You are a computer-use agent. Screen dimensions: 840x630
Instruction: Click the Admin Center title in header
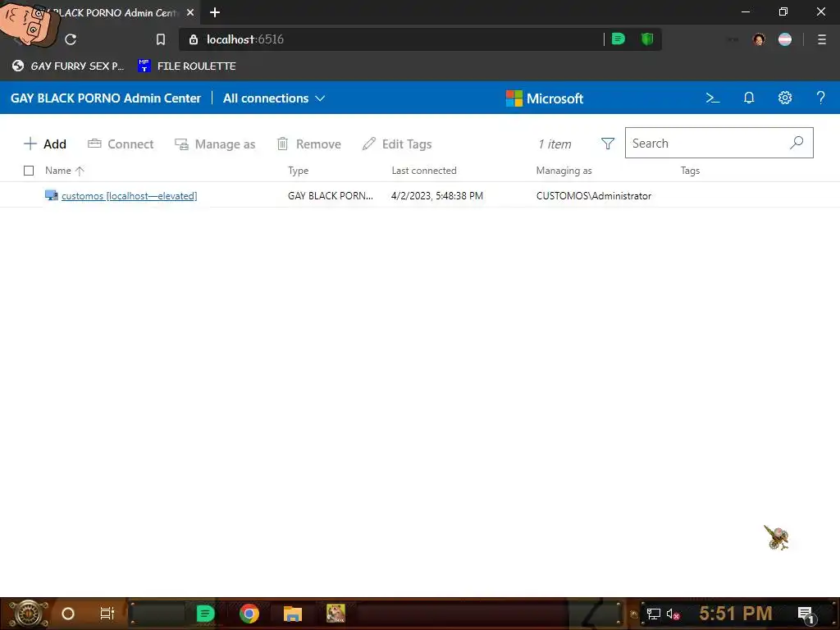tap(106, 98)
